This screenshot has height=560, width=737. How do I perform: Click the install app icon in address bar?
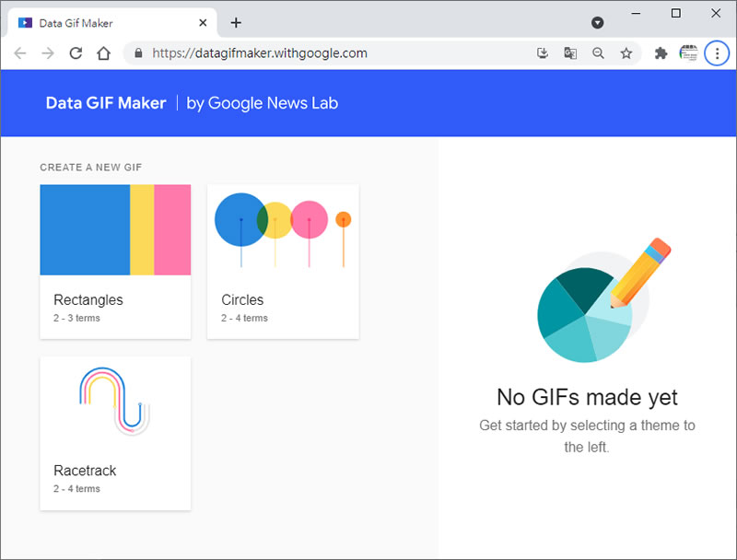tap(543, 53)
